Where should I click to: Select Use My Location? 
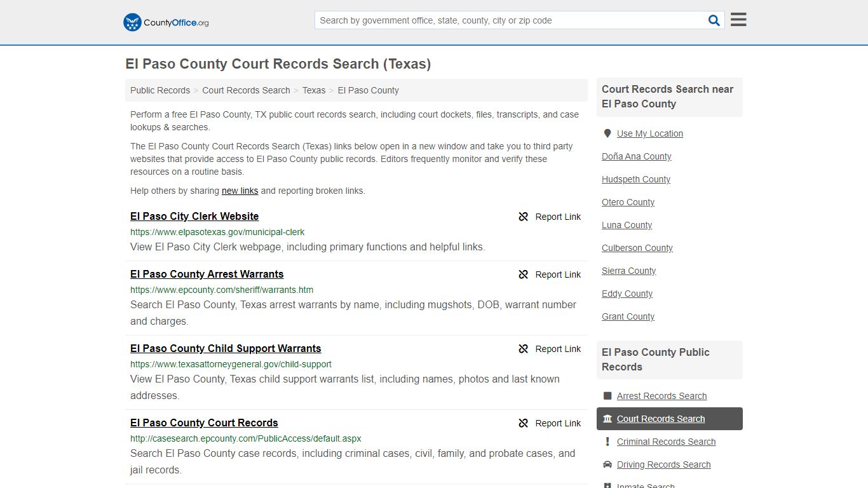click(650, 133)
